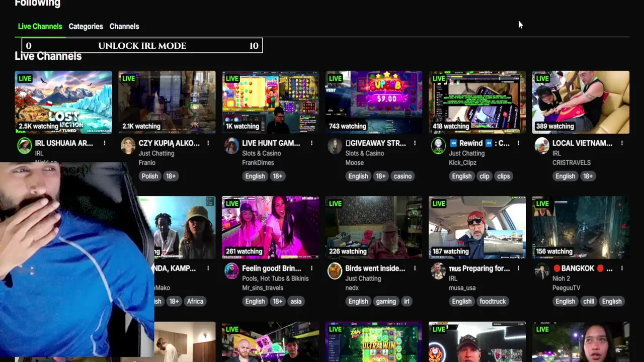Click the casino tag on Moose stream
644x362 pixels.
403,176
